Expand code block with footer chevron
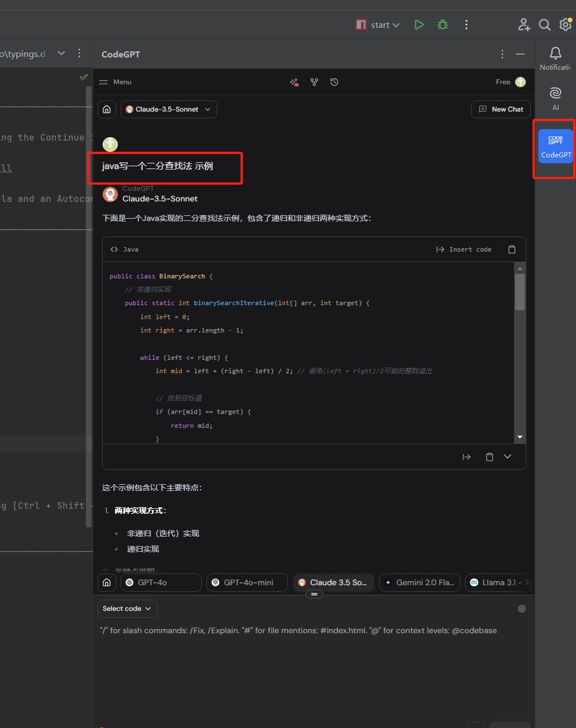Image resolution: width=576 pixels, height=728 pixels. click(x=507, y=457)
